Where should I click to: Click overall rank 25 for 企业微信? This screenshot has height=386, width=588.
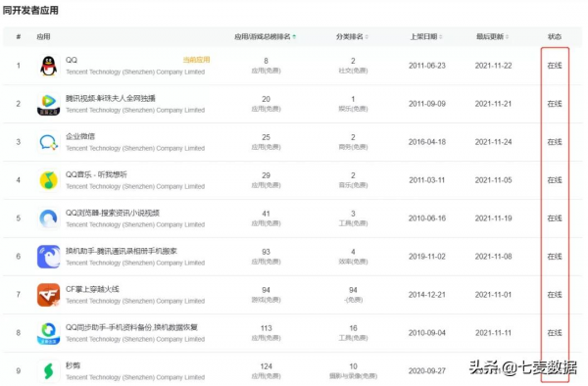click(266, 137)
